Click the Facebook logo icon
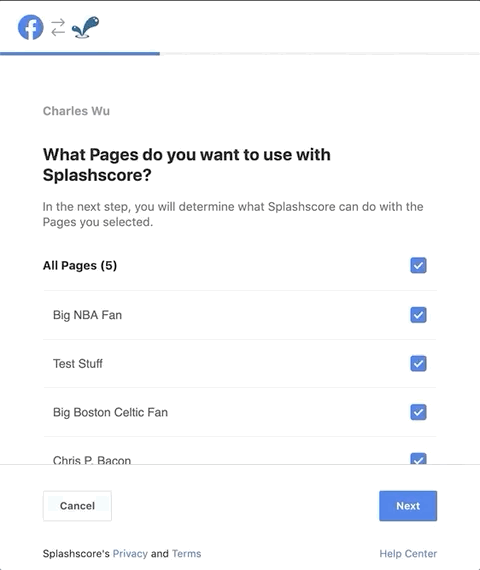Viewport: 480px width, 570px height. pos(31,27)
